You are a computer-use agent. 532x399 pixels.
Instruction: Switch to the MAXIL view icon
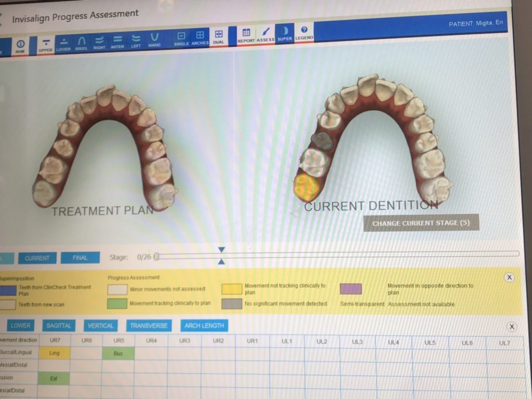(81, 44)
